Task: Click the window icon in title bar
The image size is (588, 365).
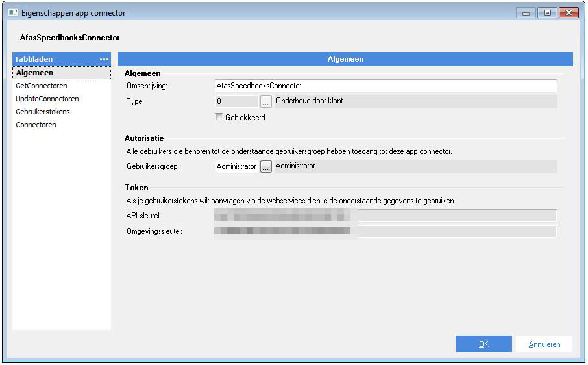Action: point(13,12)
